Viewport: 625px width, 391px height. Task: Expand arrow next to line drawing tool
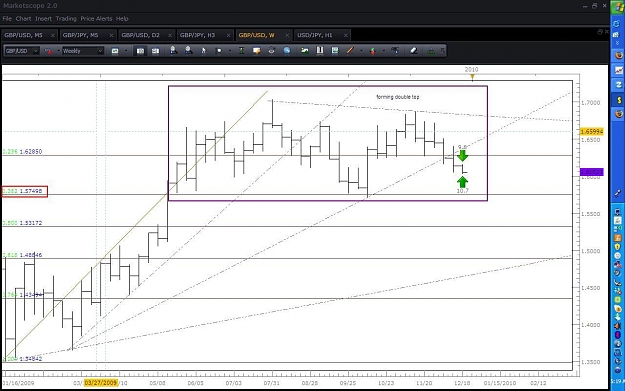(361, 51)
